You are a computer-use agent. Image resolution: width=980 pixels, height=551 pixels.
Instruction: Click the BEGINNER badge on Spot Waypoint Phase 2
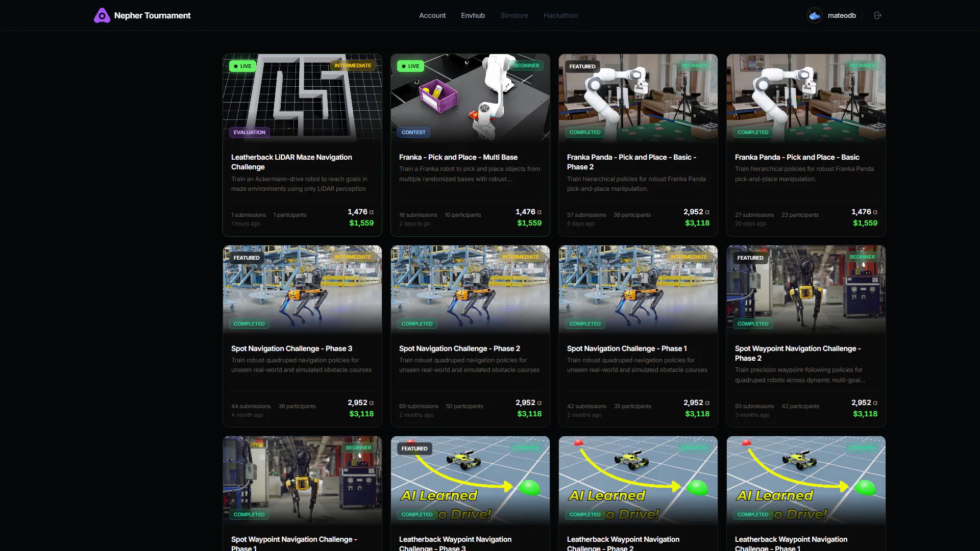tap(862, 257)
